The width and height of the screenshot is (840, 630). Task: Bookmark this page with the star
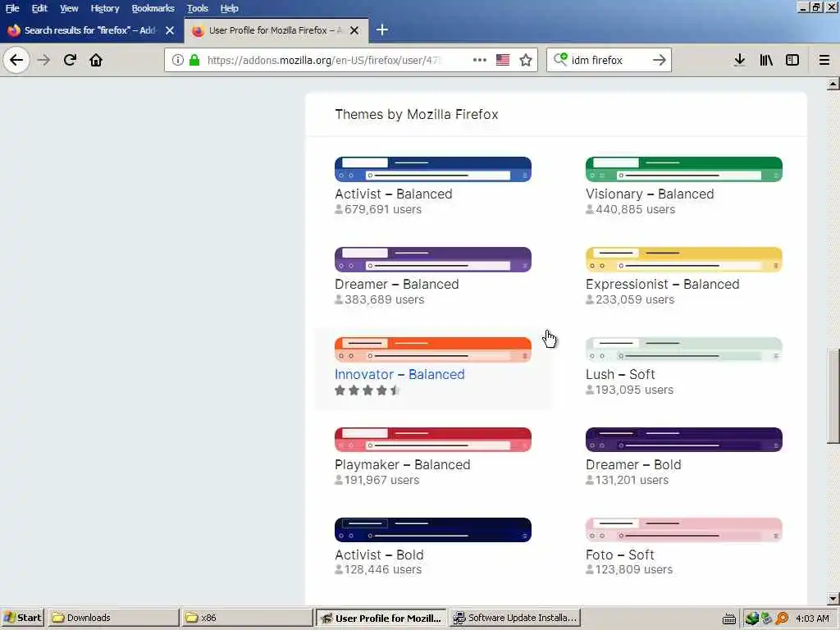pos(526,60)
